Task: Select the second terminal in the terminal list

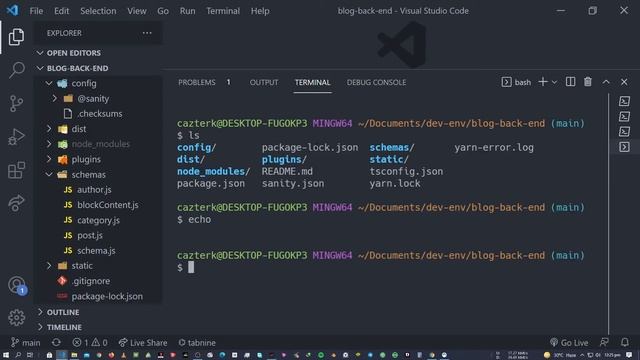Action: 624,116
